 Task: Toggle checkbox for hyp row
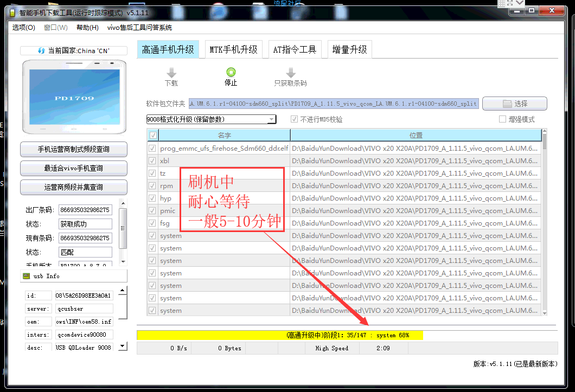pos(152,198)
